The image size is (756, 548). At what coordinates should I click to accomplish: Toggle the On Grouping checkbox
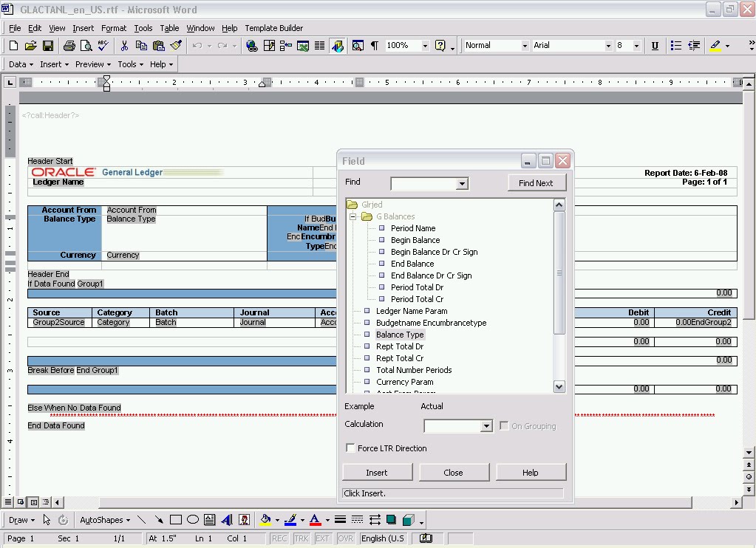pyautogui.click(x=504, y=425)
